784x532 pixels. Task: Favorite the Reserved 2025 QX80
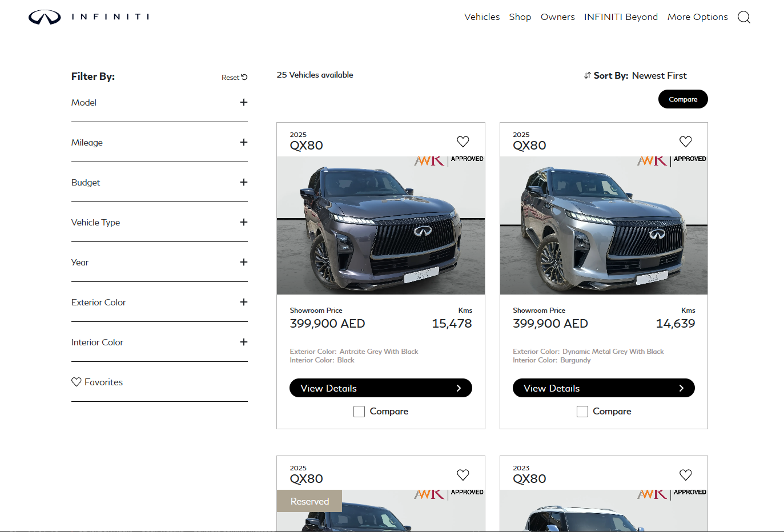click(463, 474)
